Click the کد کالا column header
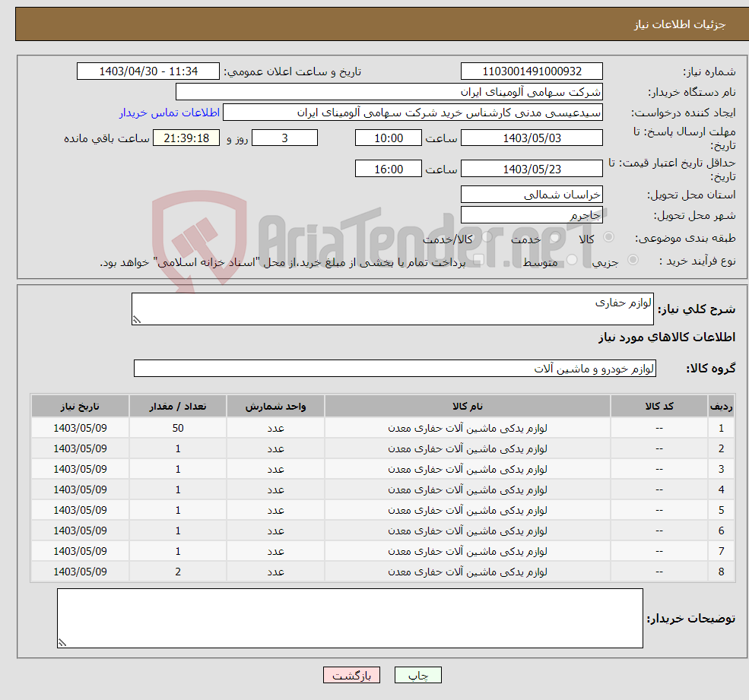This screenshot has width=749, height=700. [659, 407]
